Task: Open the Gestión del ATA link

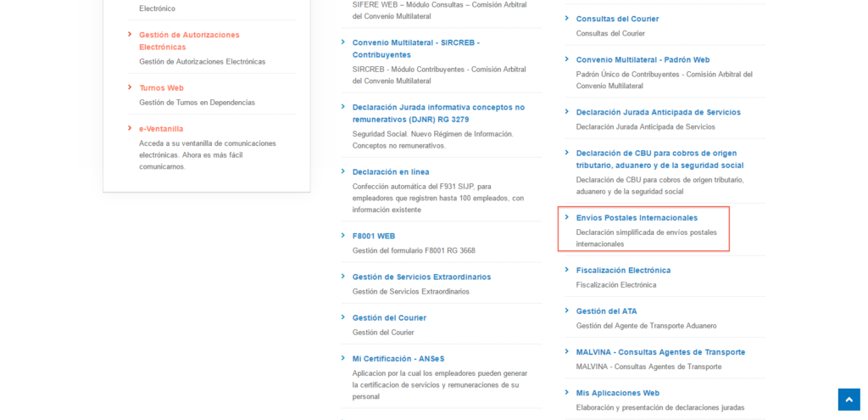Action: (x=607, y=311)
